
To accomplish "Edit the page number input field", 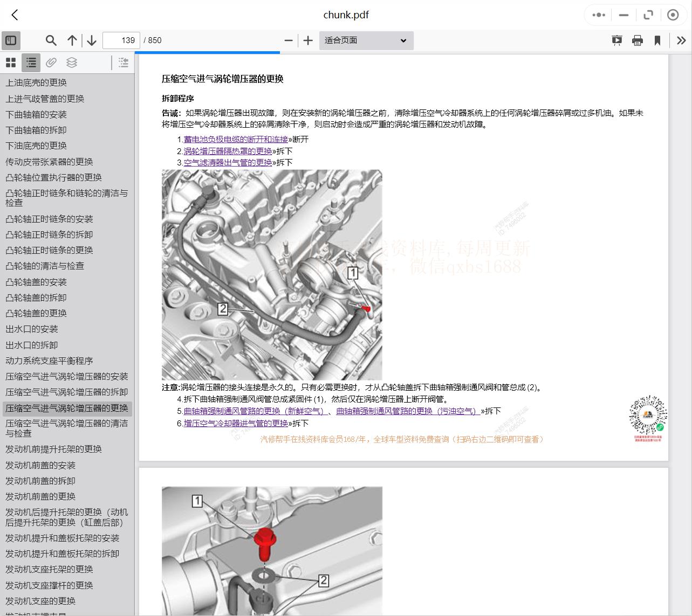I will pyautogui.click(x=121, y=40).
